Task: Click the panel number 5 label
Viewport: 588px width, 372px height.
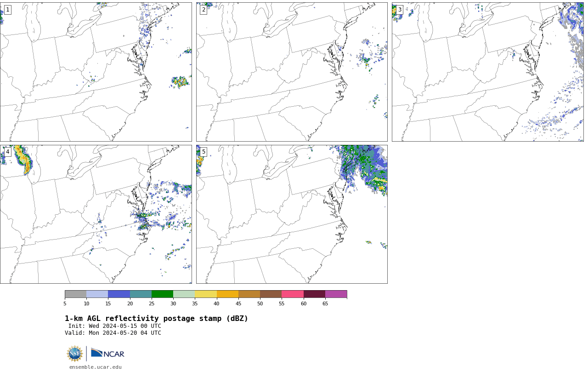Action: click(x=204, y=152)
